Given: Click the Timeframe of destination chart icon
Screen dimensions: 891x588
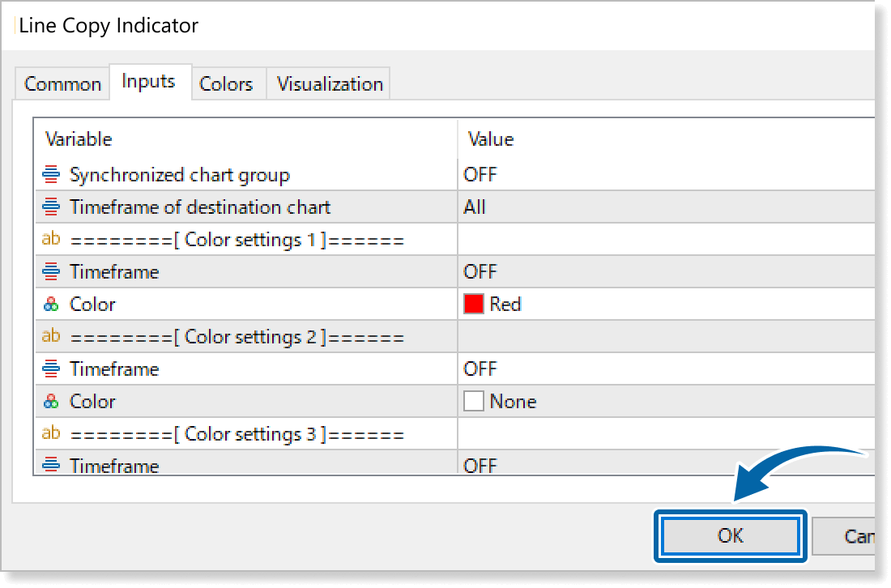Looking at the screenshot, I should coord(51,207).
